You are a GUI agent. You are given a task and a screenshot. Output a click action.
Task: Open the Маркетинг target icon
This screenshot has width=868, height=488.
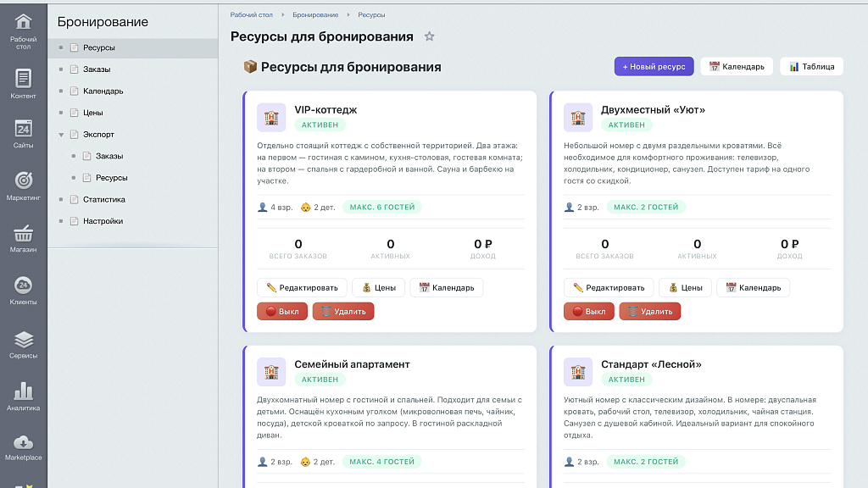pos(23,180)
